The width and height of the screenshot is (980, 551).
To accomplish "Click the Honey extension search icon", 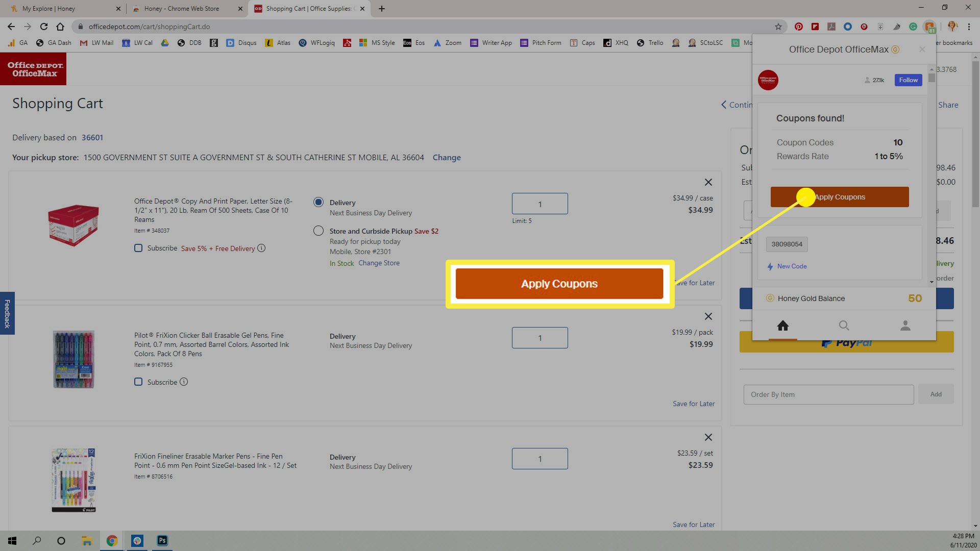I will (843, 325).
